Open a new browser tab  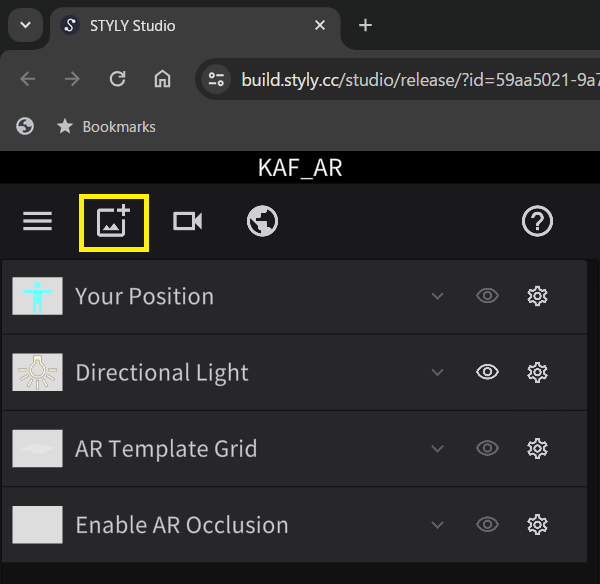click(365, 26)
